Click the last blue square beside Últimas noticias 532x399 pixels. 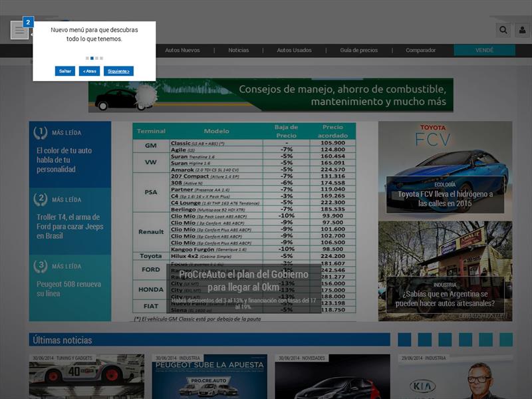pyautogui.click(x=505, y=340)
